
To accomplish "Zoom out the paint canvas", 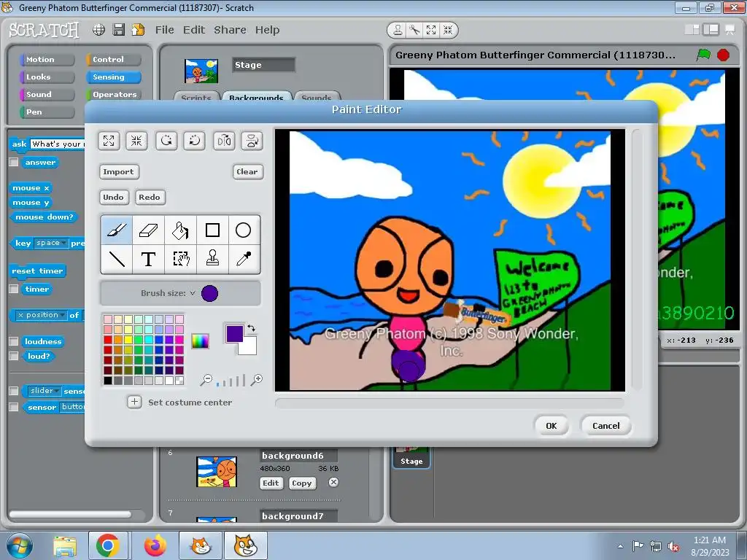I will click(x=206, y=379).
